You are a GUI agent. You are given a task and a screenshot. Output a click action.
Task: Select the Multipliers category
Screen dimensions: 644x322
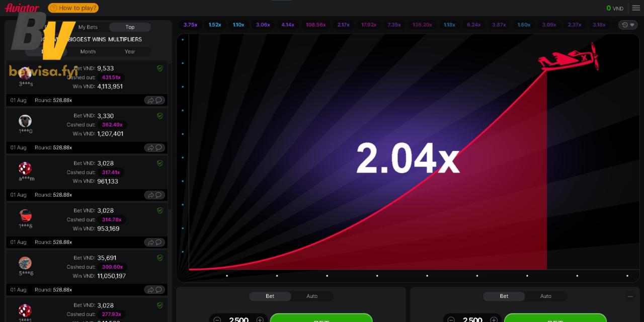click(127, 39)
